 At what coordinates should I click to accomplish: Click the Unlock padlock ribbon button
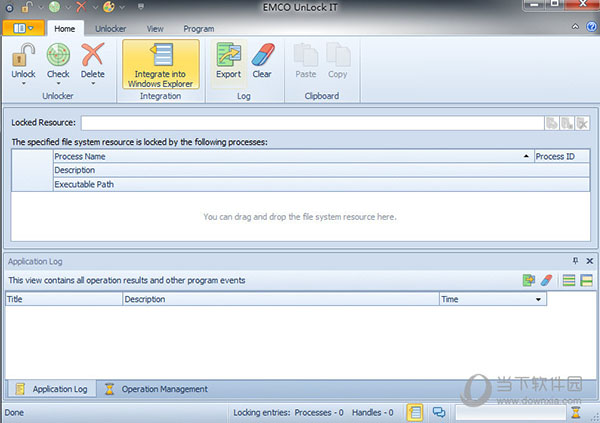click(23, 60)
